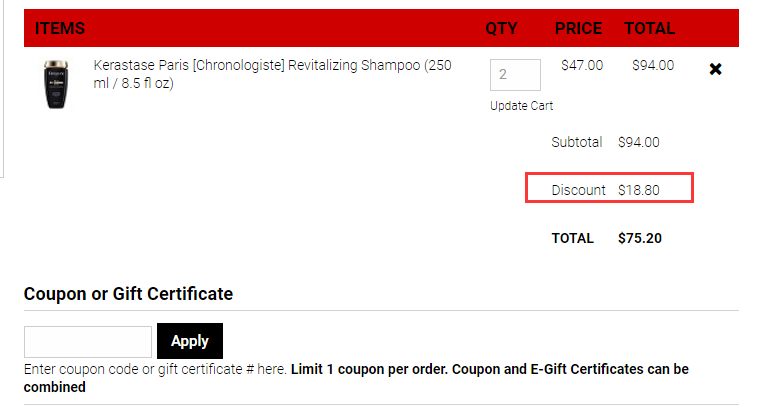This screenshot has height=406, width=774.
Task: Click the Discount label in the highlighted box
Action: 579,190
